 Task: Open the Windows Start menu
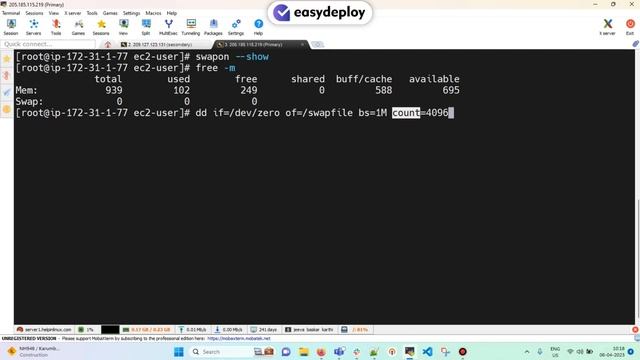click(179, 351)
